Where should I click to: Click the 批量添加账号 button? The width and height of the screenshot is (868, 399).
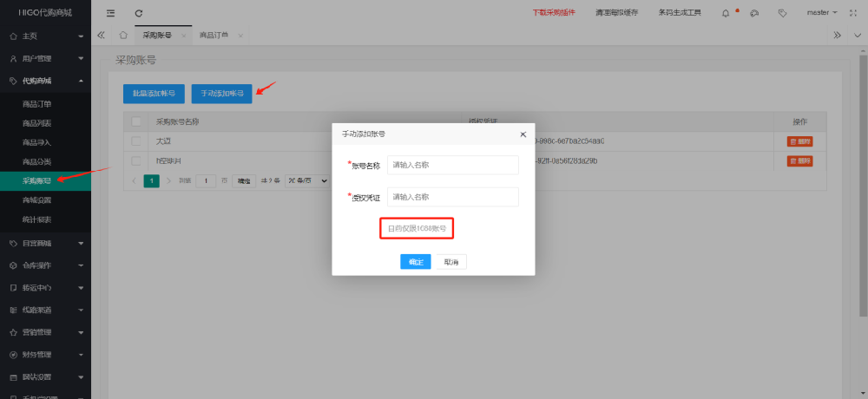154,94
